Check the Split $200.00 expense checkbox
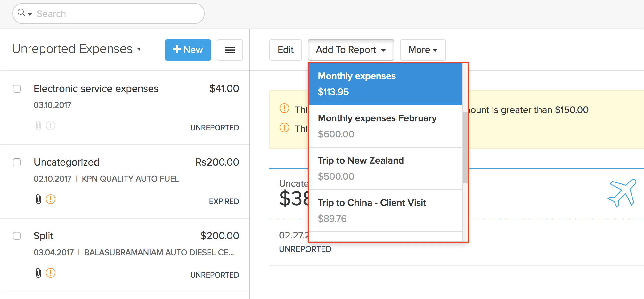Image resolution: width=644 pixels, height=299 pixels. pyautogui.click(x=17, y=236)
